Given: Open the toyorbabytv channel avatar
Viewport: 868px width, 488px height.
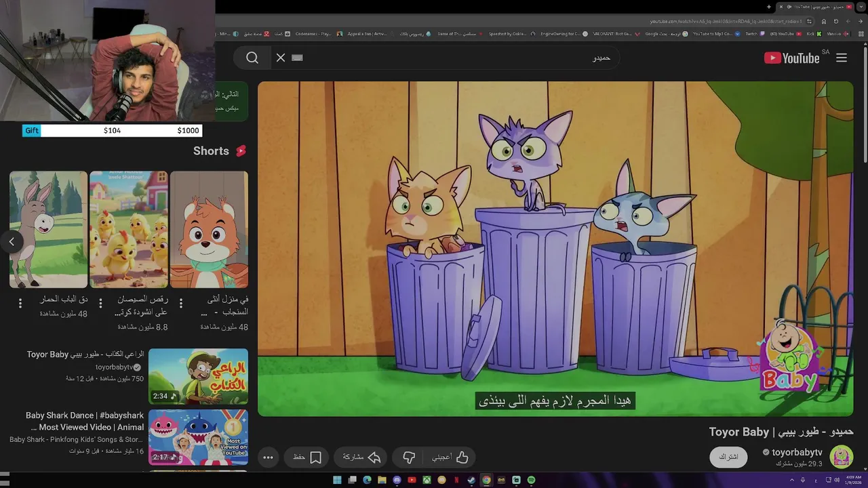Looking at the screenshot, I should pyautogui.click(x=842, y=457).
